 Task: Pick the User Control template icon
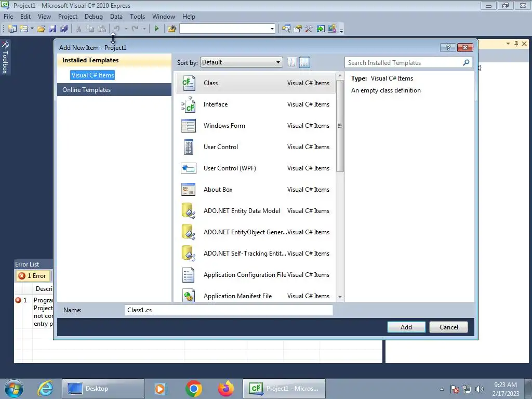click(188, 147)
